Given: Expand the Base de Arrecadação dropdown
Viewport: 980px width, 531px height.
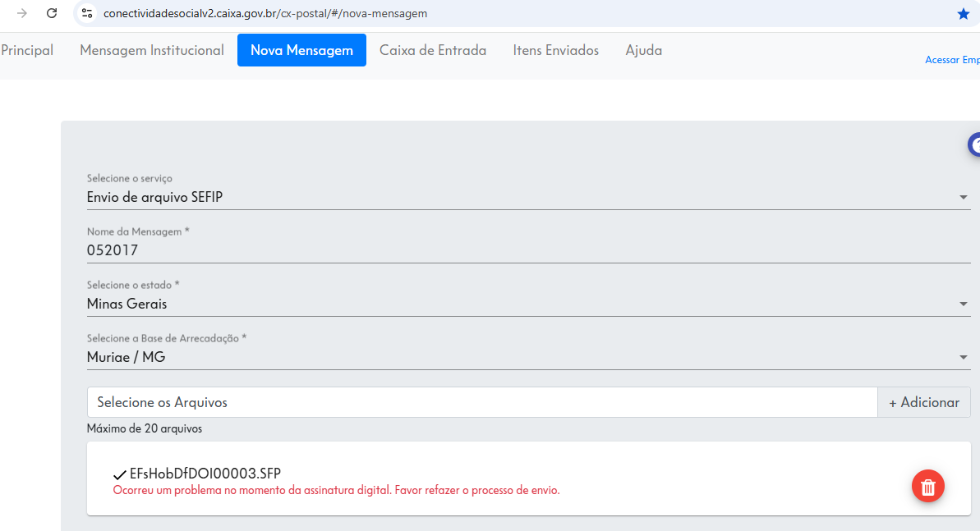Looking at the screenshot, I should 528,357.
